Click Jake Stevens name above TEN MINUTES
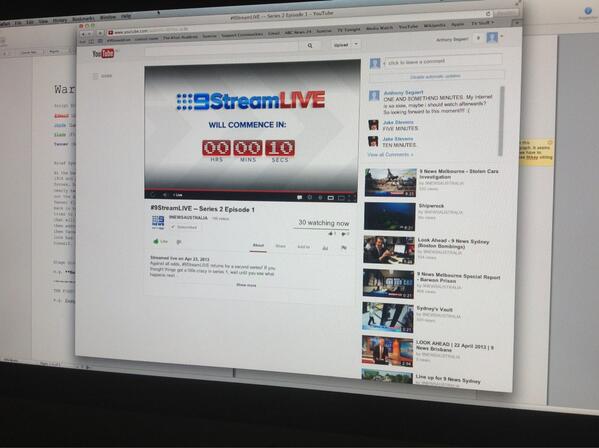The height and width of the screenshot is (448, 599). click(x=398, y=139)
